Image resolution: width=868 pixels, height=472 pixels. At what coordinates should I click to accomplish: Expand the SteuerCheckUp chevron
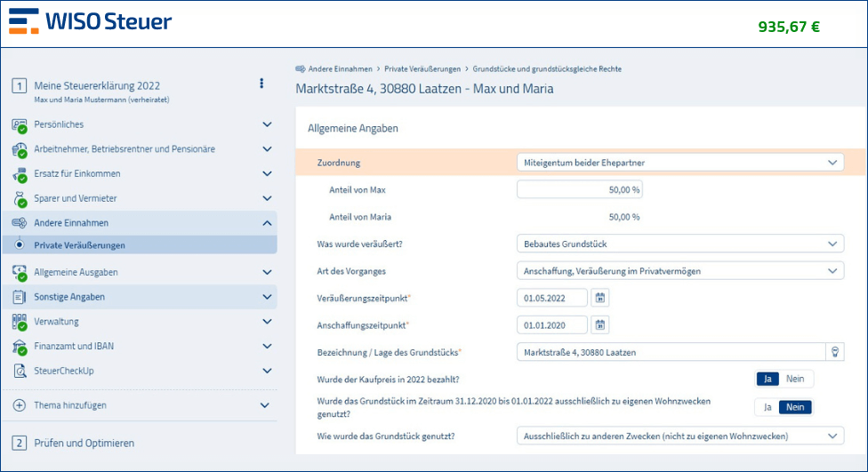tap(267, 371)
